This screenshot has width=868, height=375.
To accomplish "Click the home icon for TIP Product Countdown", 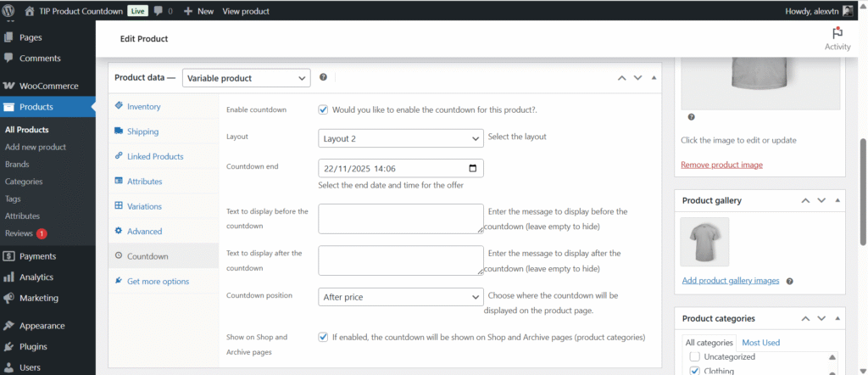I will point(30,11).
